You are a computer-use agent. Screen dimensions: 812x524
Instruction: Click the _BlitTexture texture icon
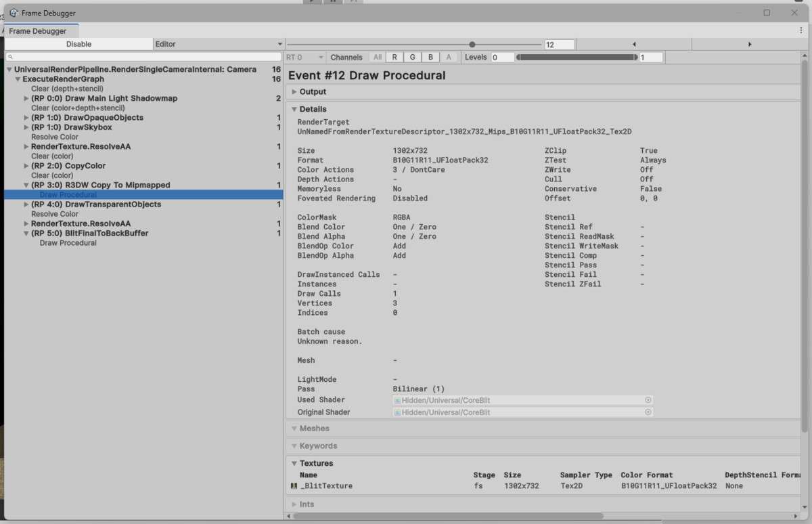pos(294,486)
